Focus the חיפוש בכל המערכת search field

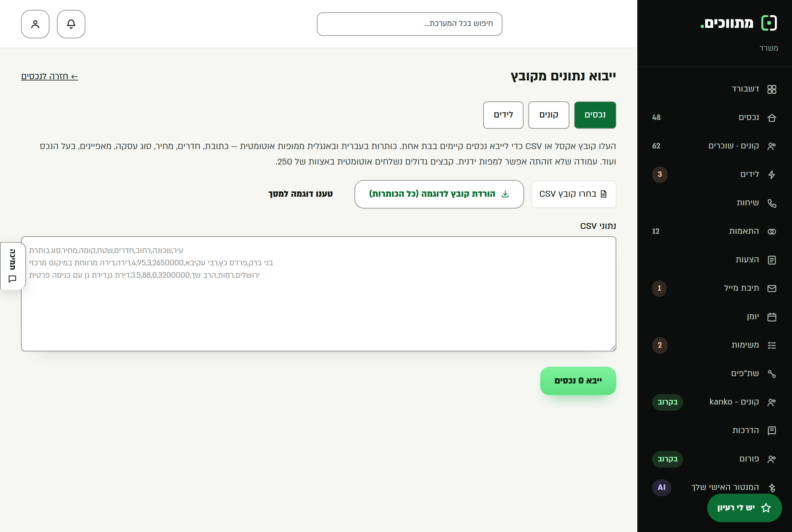tap(409, 24)
